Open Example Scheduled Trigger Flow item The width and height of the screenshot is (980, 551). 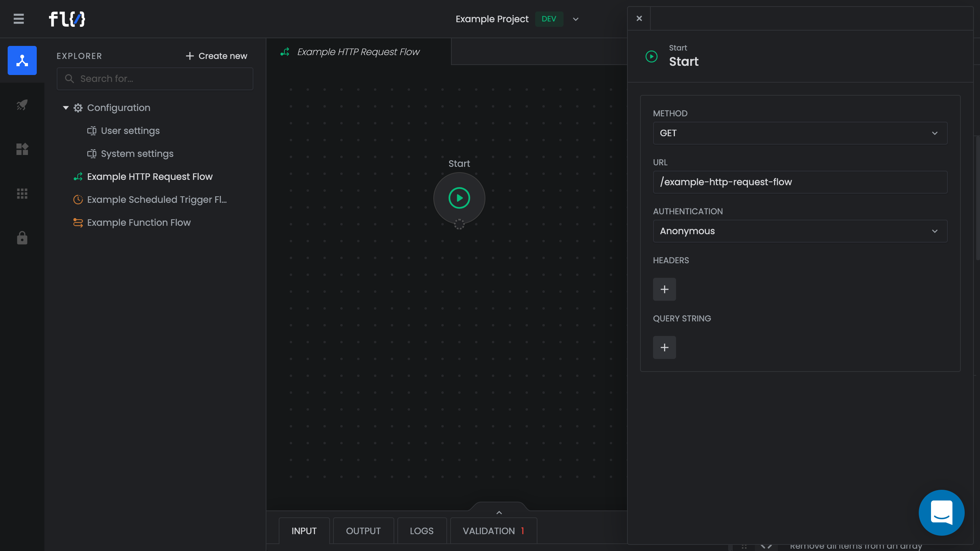point(157,200)
